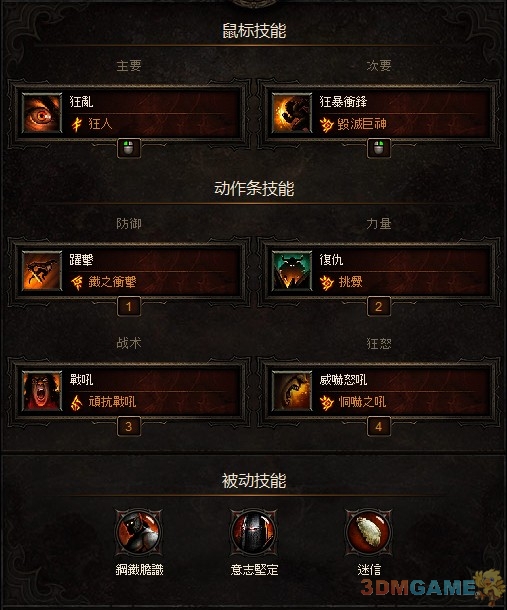
Task: Click the 恫嚇之吼 rune label
Action: 362,401
